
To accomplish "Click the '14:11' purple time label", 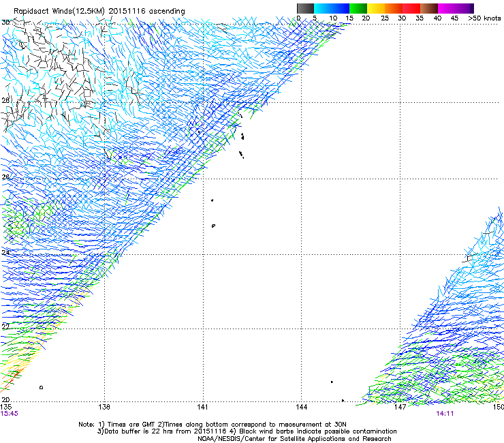I will pos(445,413).
